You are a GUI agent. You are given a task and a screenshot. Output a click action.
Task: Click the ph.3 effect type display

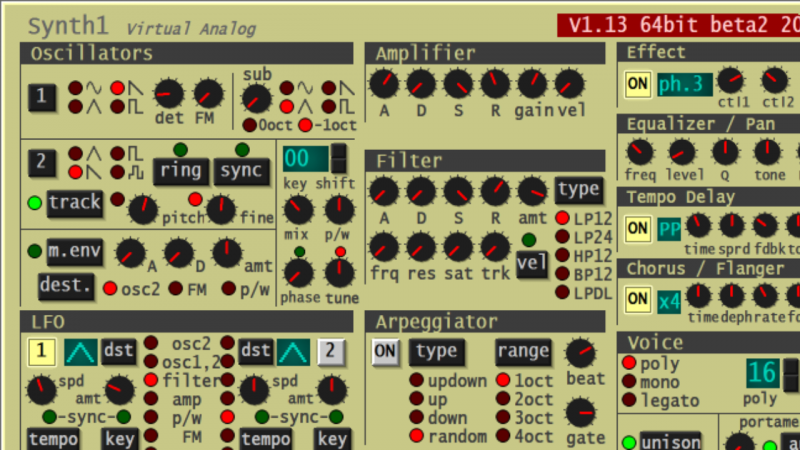pyautogui.click(x=684, y=84)
